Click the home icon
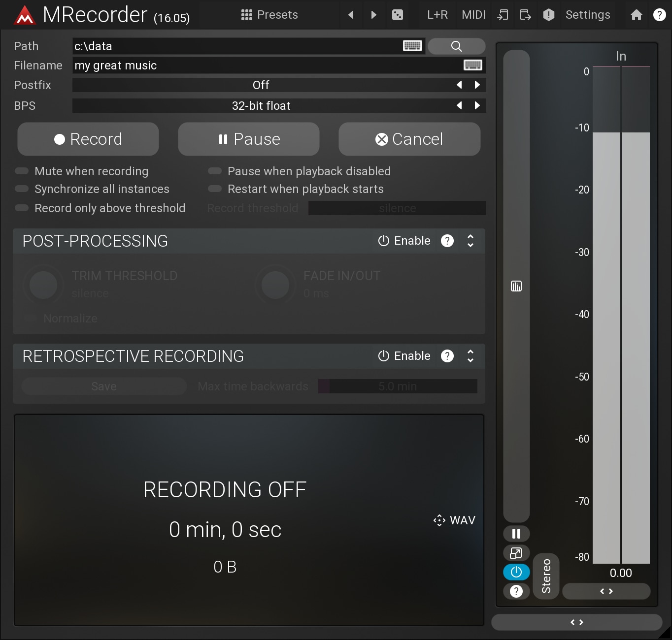This screenshot has height=640, width=672. click(x=637, y=15)
